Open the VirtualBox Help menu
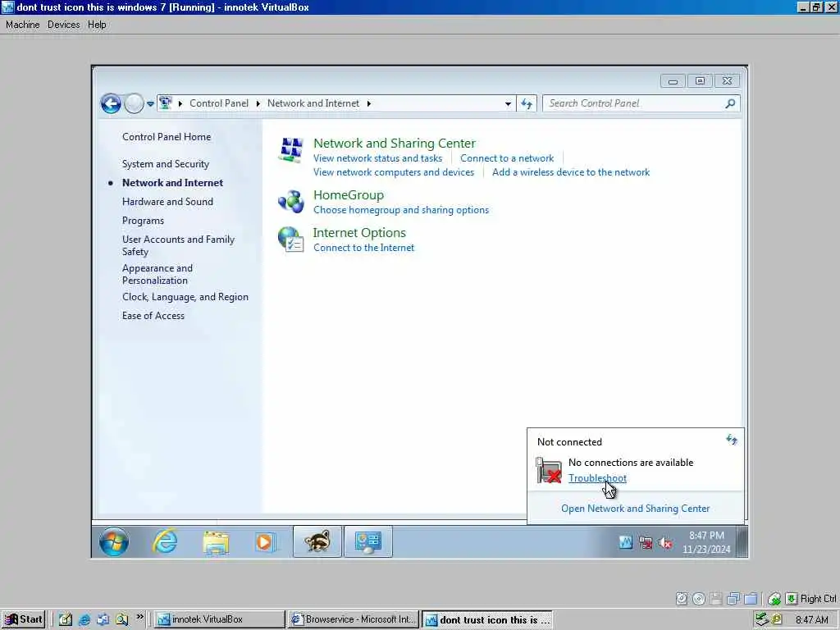Screen dimensions: 840x630 pyautogui.click(x=97, y=25)
